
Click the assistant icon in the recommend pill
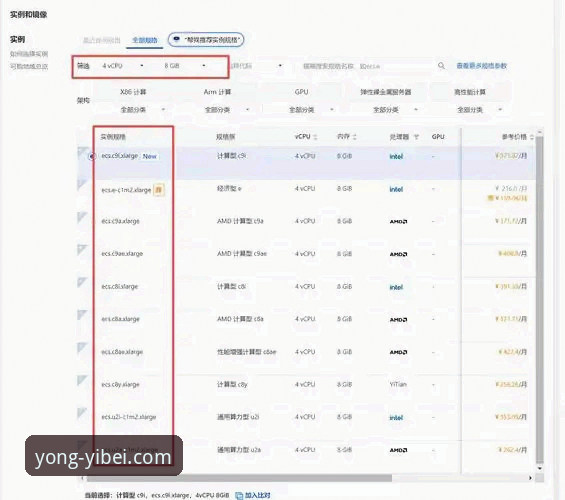(x=176, y=39)
